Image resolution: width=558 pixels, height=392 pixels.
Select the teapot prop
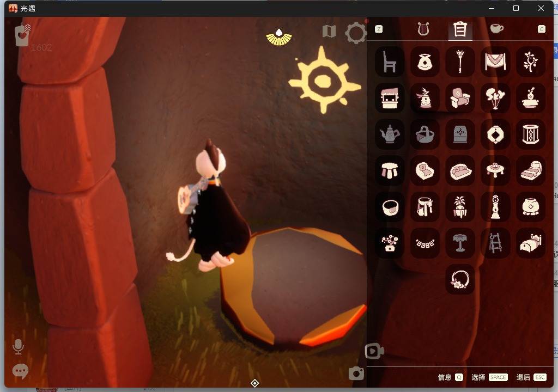pyautogui.click(x=390, y=134)
